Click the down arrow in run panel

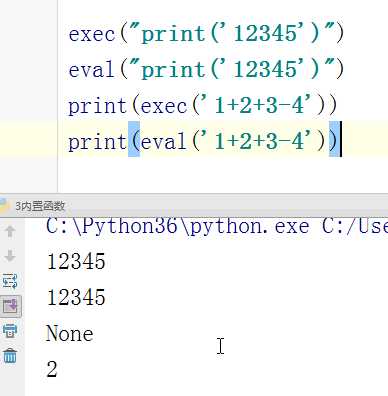coord(10,256)
